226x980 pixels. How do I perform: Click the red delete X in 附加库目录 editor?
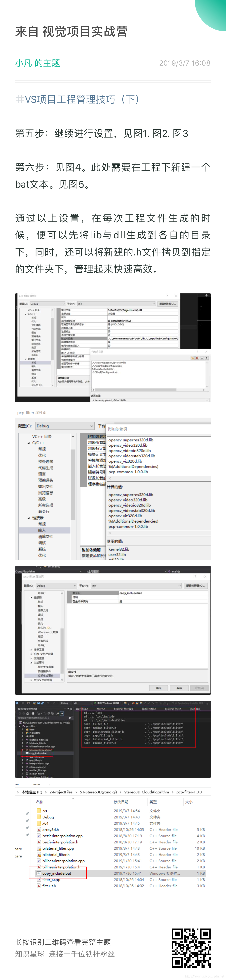coord(197,358)
